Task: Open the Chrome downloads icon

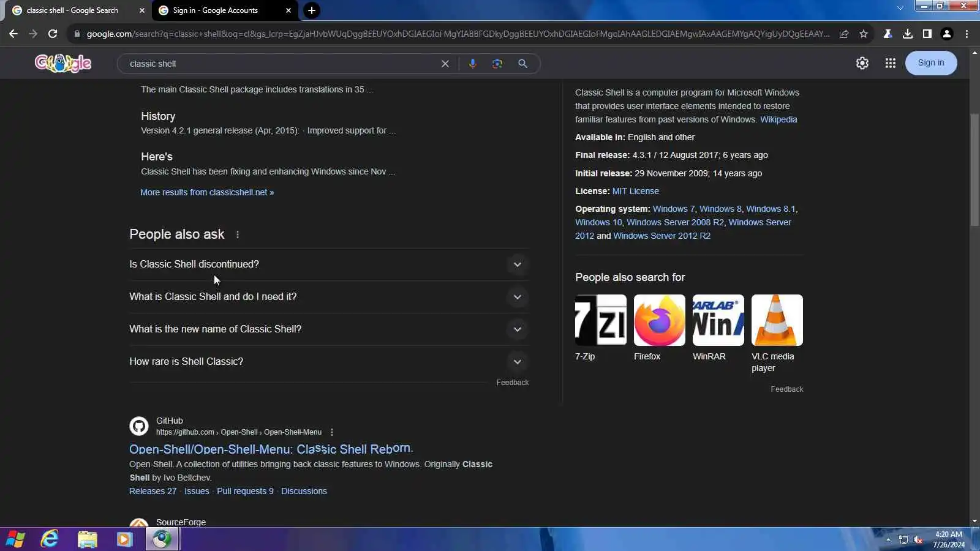Action: click(908, 34)
